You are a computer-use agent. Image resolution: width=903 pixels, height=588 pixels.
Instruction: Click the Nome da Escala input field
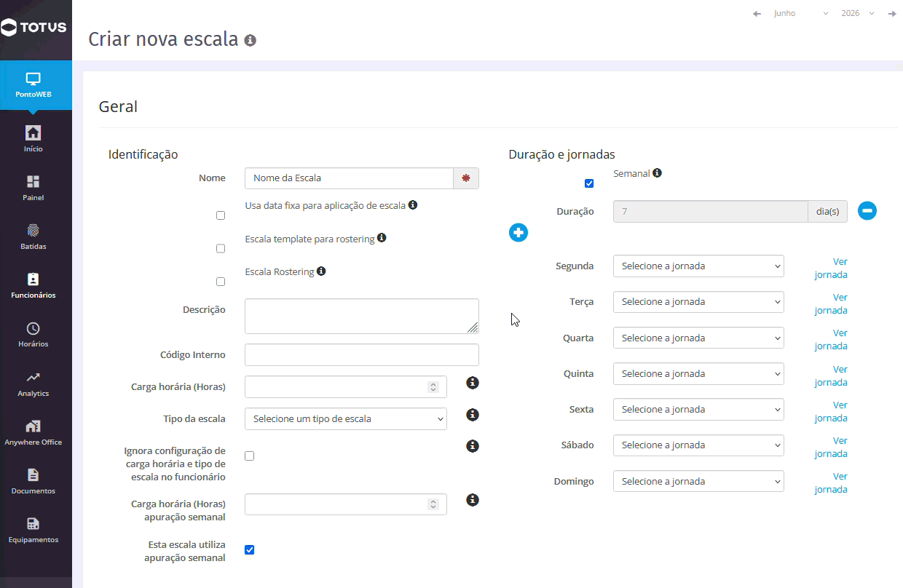(x=350, y=178)
